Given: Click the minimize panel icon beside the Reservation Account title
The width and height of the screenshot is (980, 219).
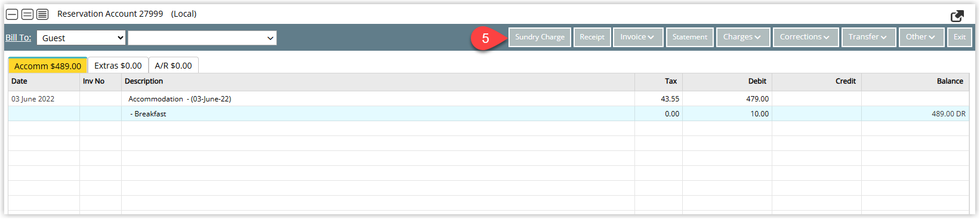Looking at the screenshot, I should point(12,14).
